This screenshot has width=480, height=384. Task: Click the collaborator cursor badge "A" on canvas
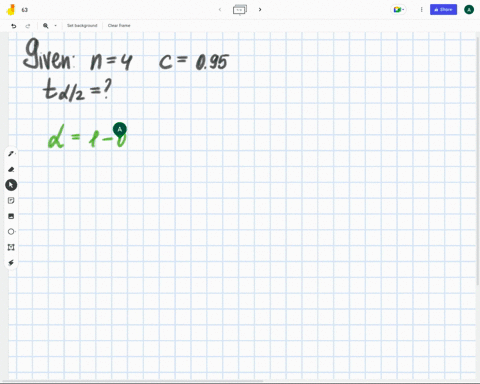pyautogui.click(x=120, y=129)
